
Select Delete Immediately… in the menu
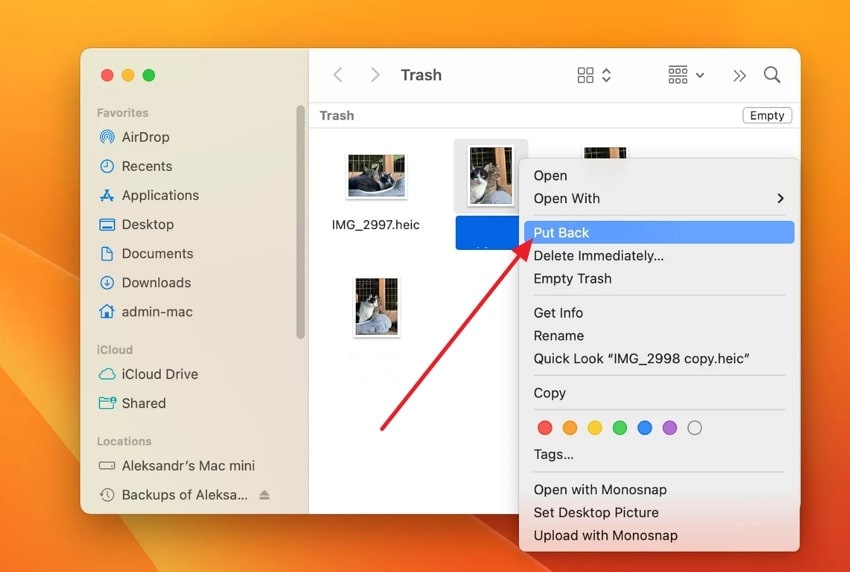(x=598, y=256)
